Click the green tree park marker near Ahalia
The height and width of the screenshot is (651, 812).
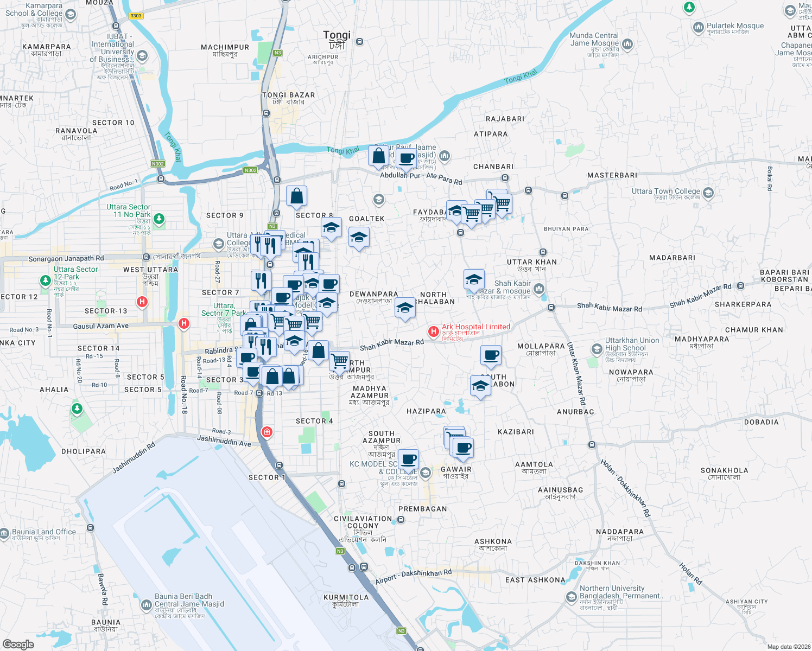click(77, 409)
